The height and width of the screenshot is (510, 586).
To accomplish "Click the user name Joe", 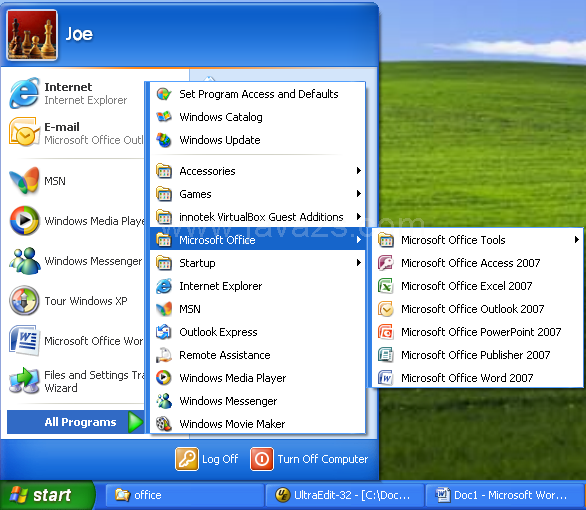I will [x=79, y=34].
